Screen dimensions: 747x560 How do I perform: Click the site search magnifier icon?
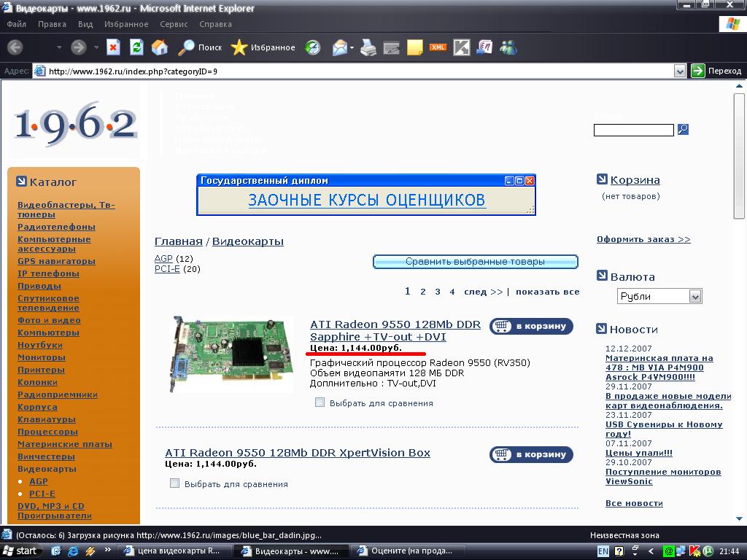tap(683, 129)
